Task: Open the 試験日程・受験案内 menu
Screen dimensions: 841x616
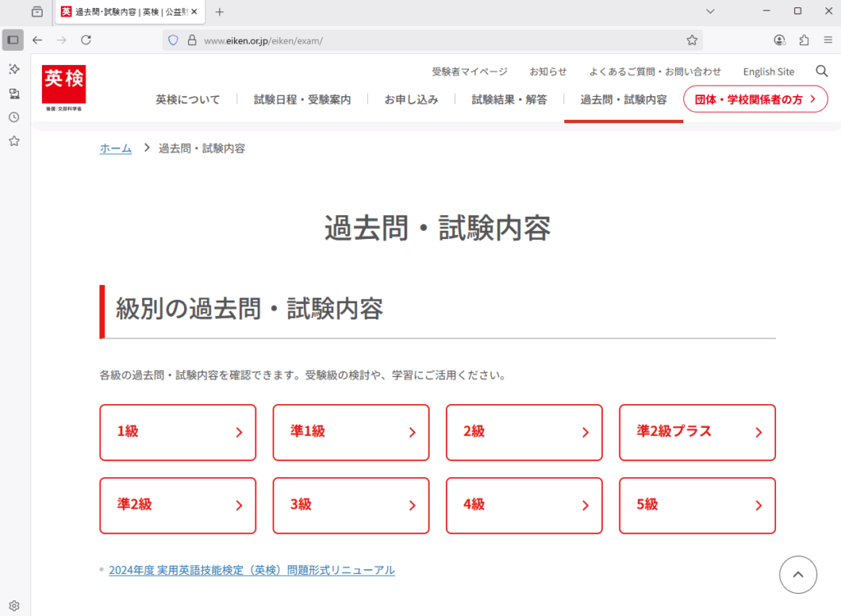Action: coord(302,100)
